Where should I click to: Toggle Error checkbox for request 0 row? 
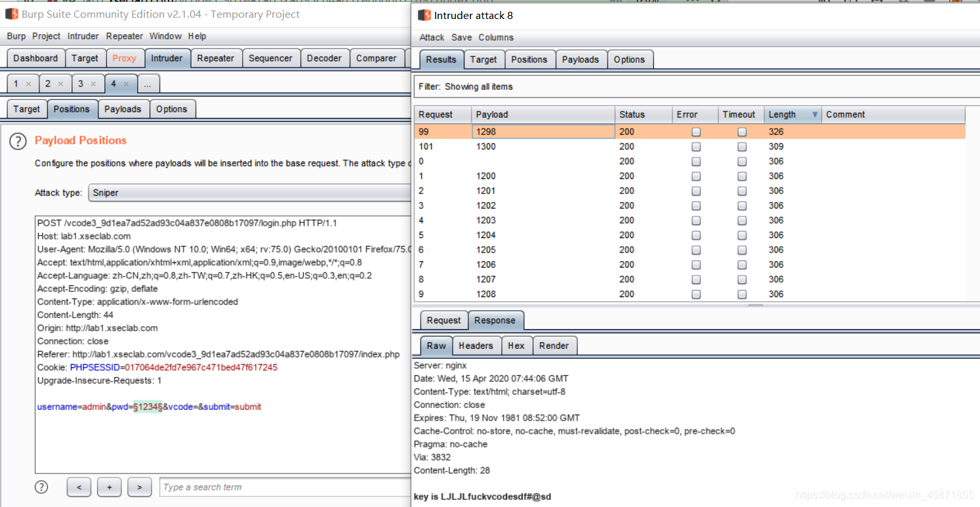click(x=696, y=161)
